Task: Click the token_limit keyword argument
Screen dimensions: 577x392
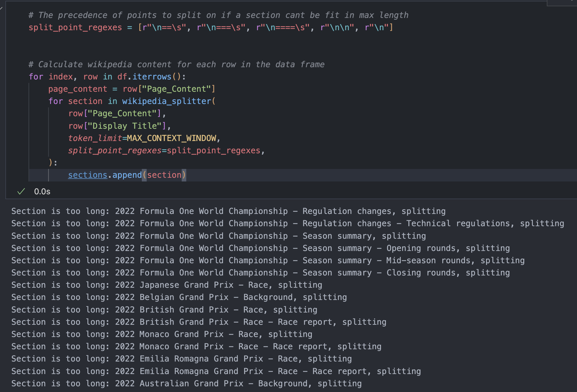Action: pos(95,138)
